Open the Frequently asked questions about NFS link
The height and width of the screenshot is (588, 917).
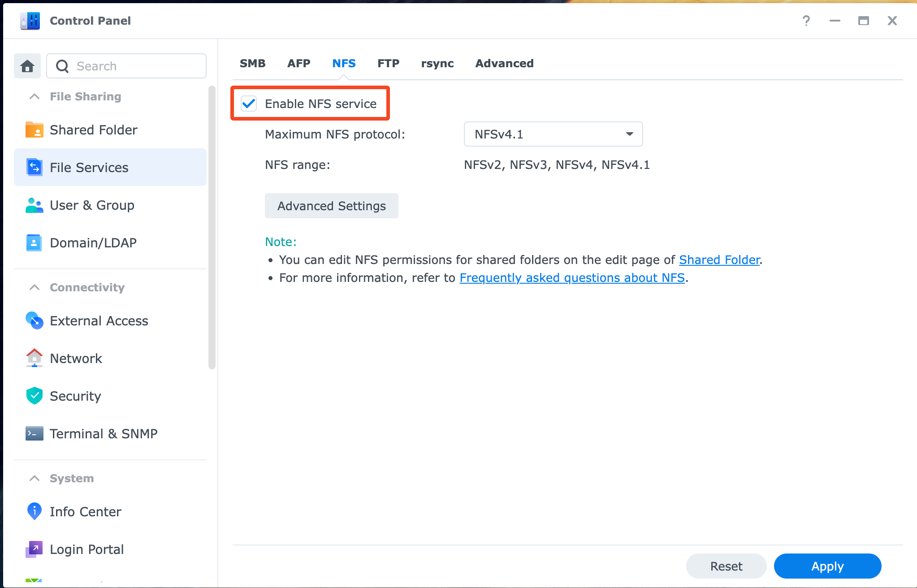click(x=572, y=278)
